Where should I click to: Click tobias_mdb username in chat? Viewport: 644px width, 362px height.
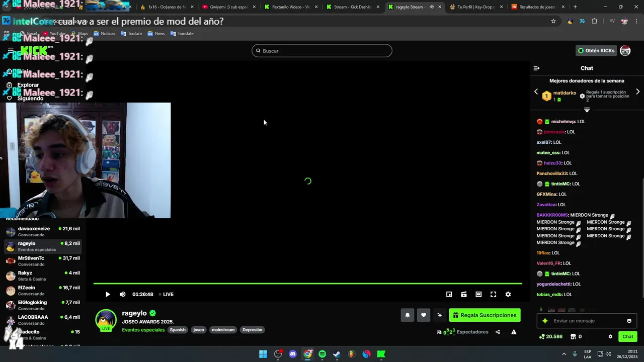pyautogui.click(x=549, y=295)
